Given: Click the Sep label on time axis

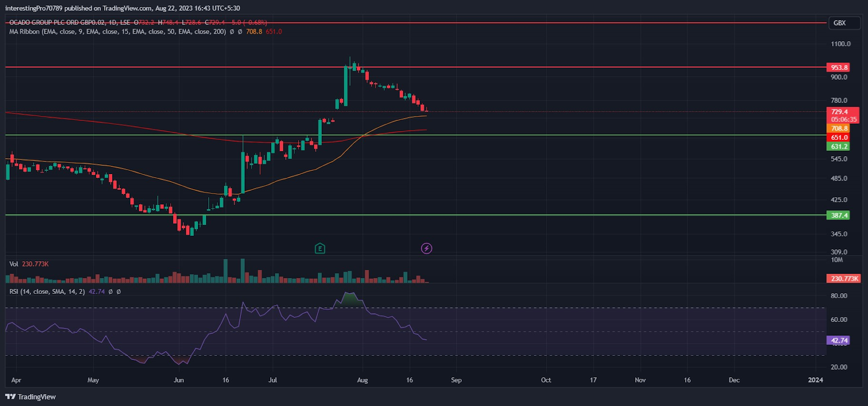Looking at the screenshot, I should 456,380.
